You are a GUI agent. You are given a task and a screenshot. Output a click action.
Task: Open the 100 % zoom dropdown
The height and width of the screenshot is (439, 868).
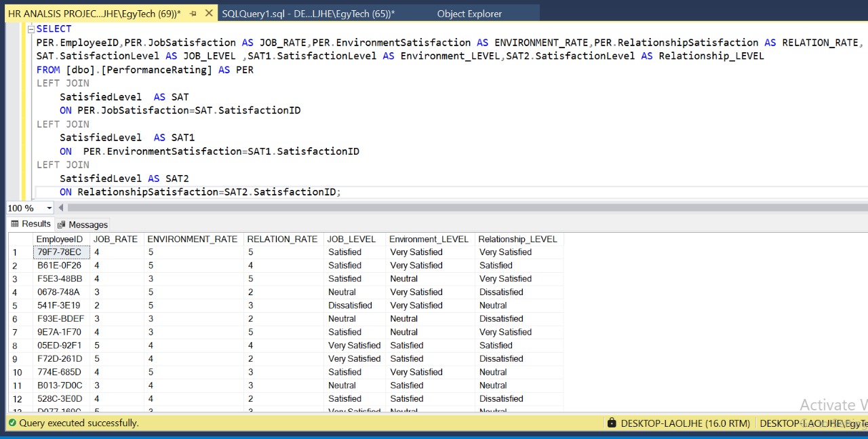click(x=50, y=208)
